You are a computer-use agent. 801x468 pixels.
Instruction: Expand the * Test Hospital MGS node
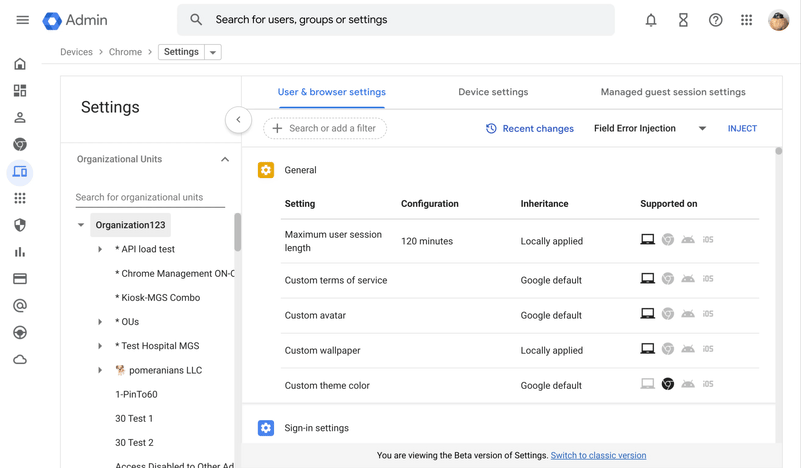[x=100, y=346]
